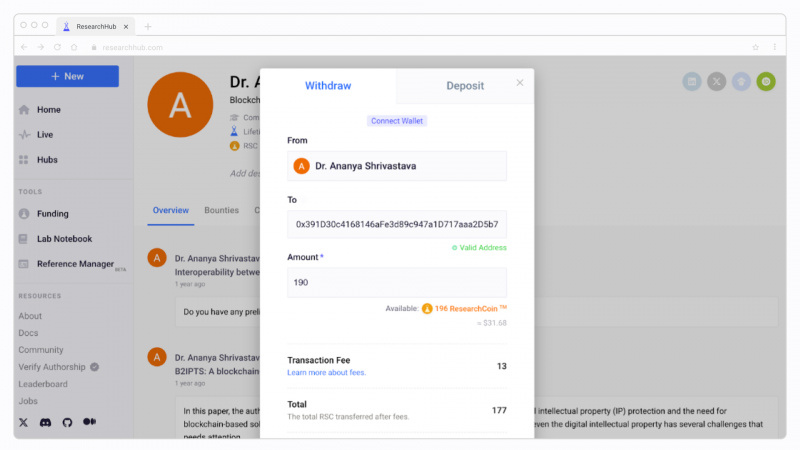Close the ResearchHub browser tab
The width and height of the screenshot is (800, 450).
click(126, 27)
